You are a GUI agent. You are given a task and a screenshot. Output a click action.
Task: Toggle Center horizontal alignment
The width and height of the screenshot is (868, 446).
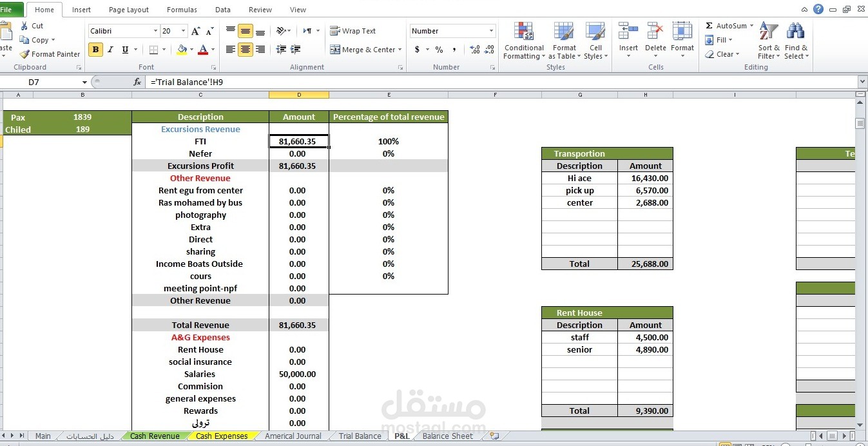[x=246, y=49]
